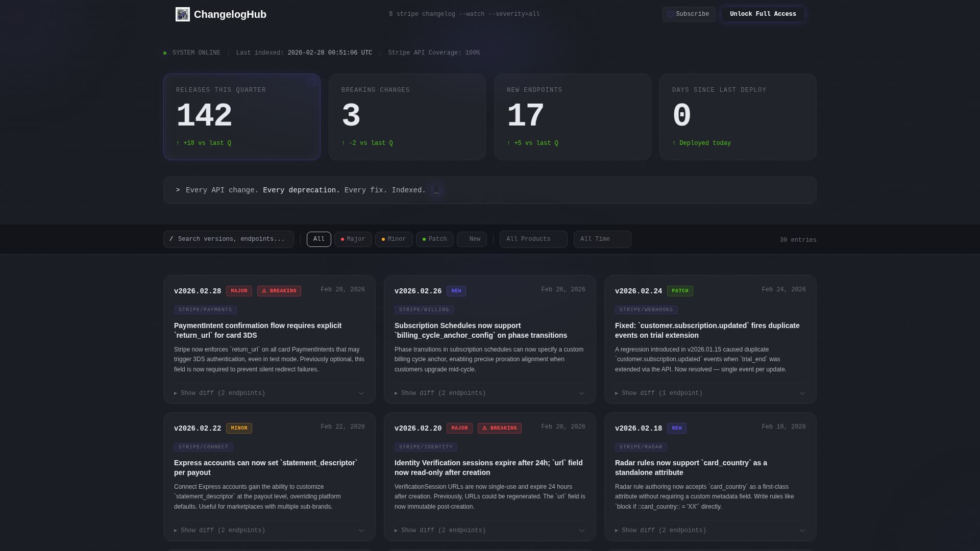This screenshot has height=551, width=980.
Task: Click NEW badge on v2026.02.18
Action: click(677, 428)
